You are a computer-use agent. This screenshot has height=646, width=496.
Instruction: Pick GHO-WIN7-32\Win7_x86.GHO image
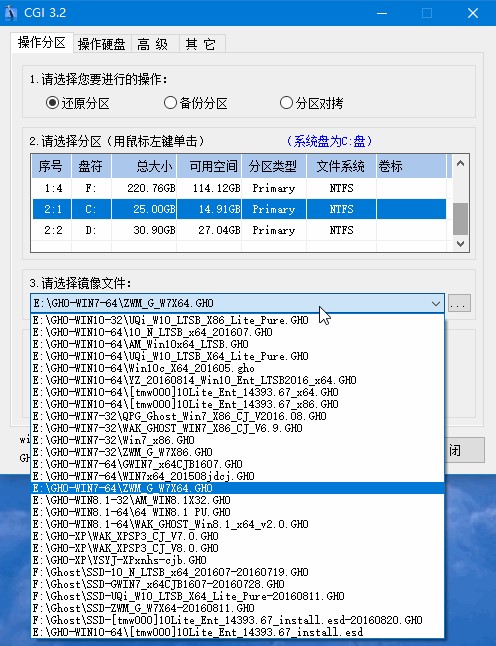[238, 440]
